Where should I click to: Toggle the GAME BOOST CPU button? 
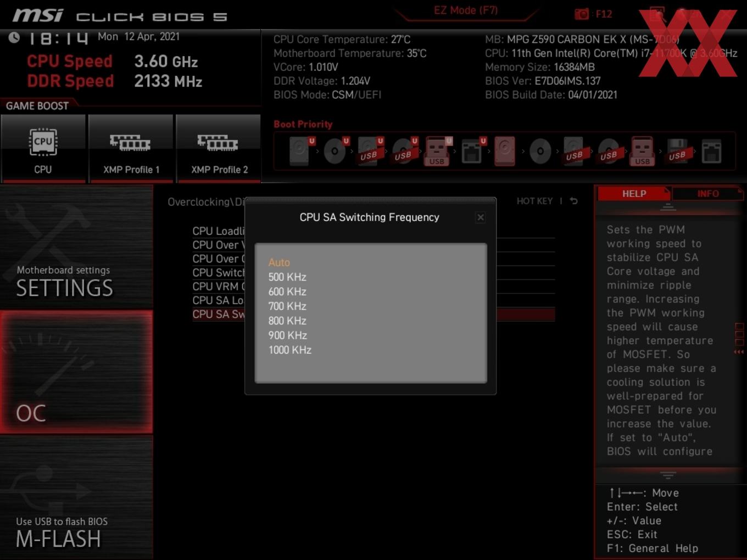point(43,148)
